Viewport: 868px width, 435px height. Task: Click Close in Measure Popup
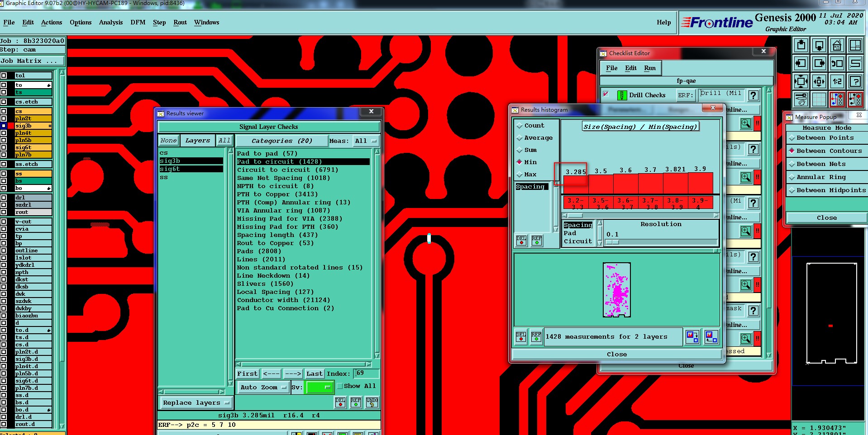click(x=827, y=218)
